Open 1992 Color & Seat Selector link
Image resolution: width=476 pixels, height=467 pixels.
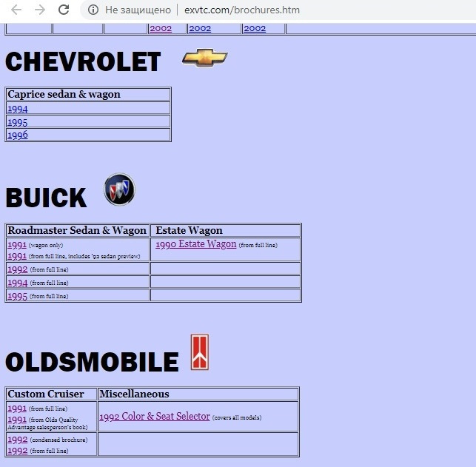(155, 417)
